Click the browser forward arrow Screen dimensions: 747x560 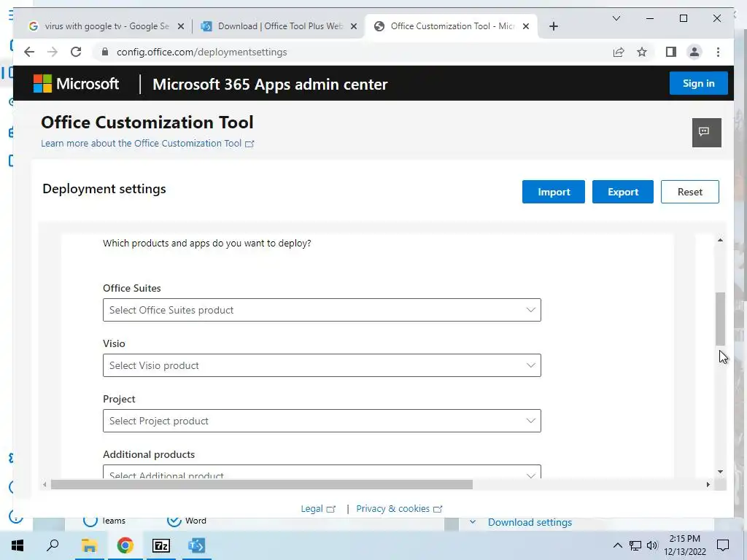click(x=53, y=52)
